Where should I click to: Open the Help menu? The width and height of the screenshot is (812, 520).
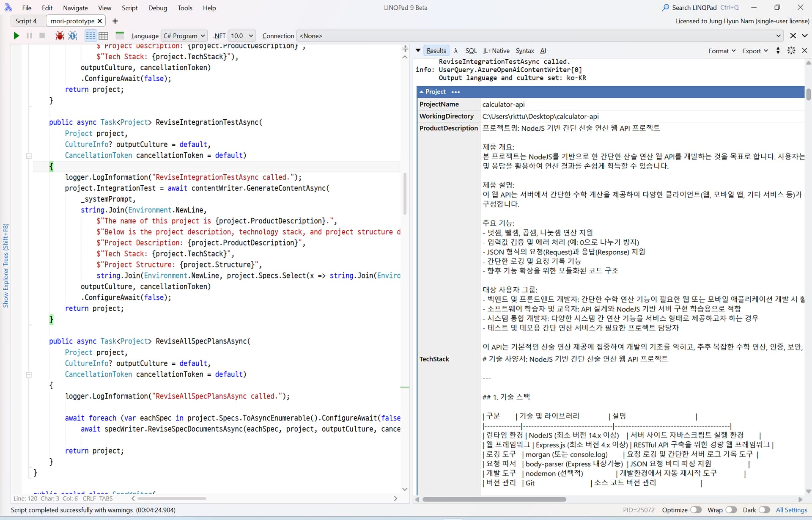coord(209,8)
